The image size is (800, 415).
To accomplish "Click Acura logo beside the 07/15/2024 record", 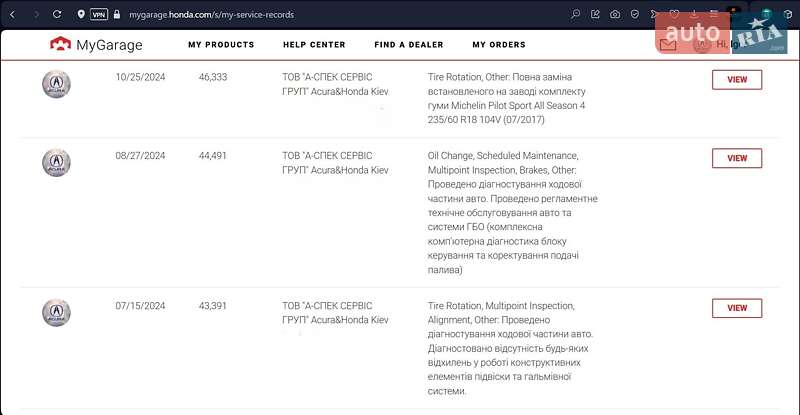I will (x=56, y=312).
